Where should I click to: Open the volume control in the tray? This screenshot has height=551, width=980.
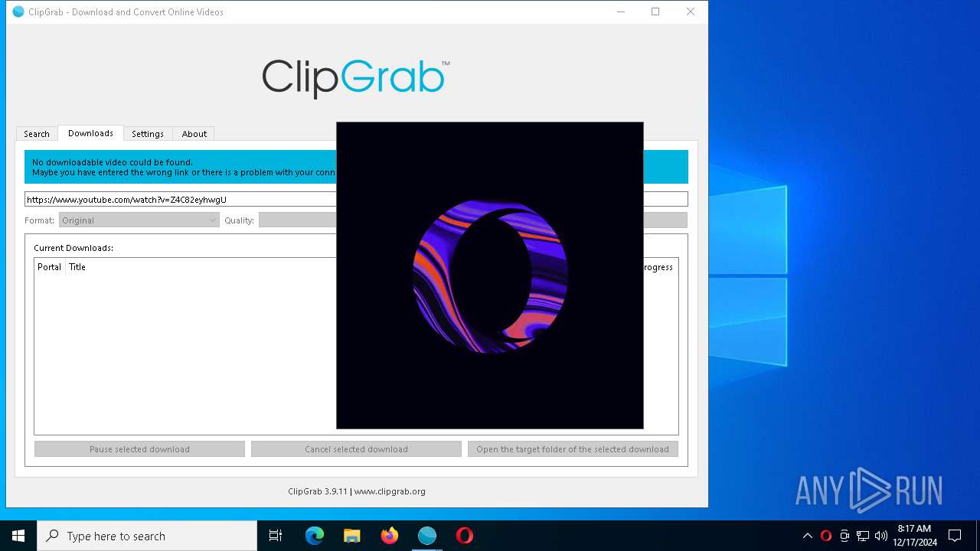tap(881, 536)
